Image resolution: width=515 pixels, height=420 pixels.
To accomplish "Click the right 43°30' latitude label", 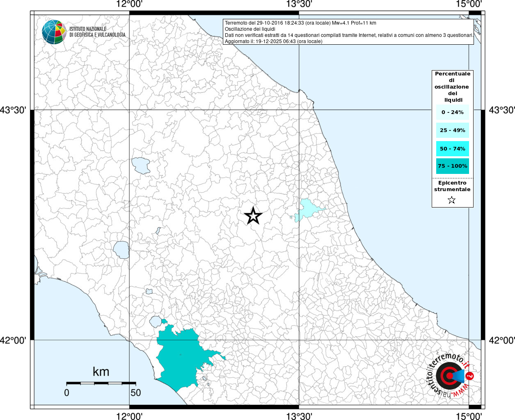I will [501, 110].
